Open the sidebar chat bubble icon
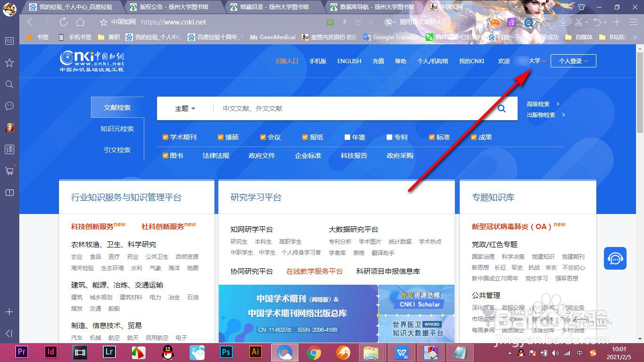This screenshot has width=644, height=362. 9,106
